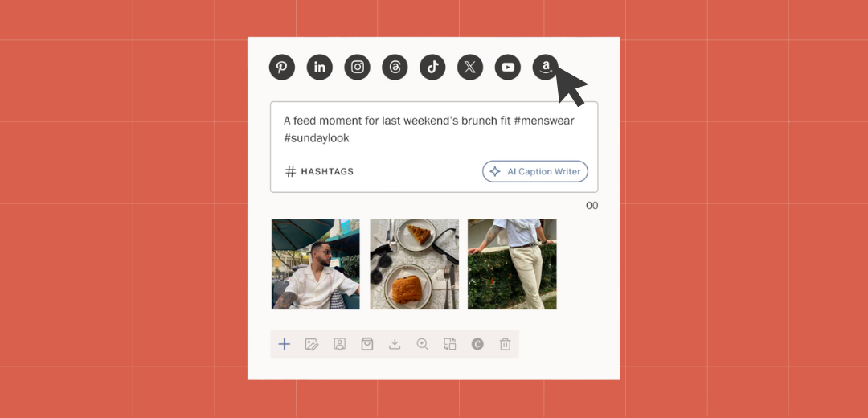Open the Hashtags suggestions
The height and width of the screenshot is (418, 868).
319,172
